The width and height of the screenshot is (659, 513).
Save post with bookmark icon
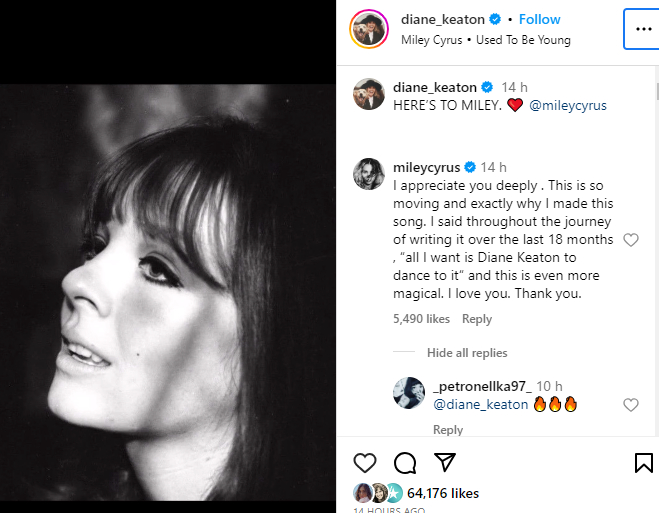644,462
